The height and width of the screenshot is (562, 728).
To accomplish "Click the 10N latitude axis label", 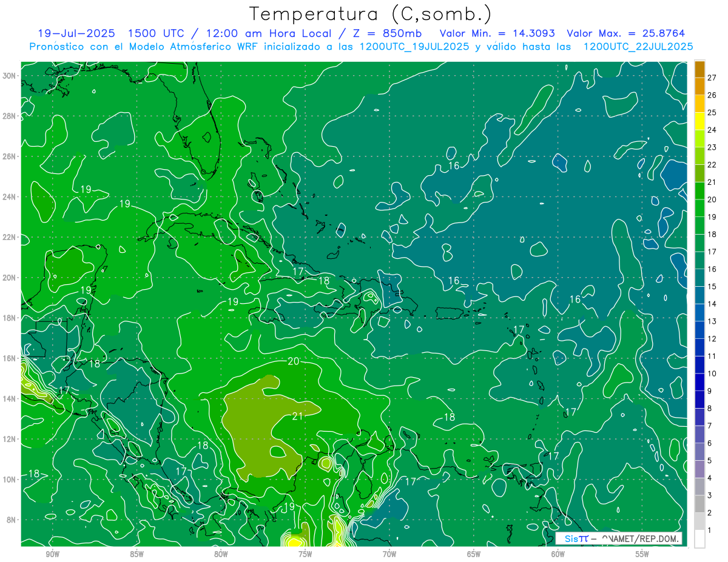I will coord(10,480).
